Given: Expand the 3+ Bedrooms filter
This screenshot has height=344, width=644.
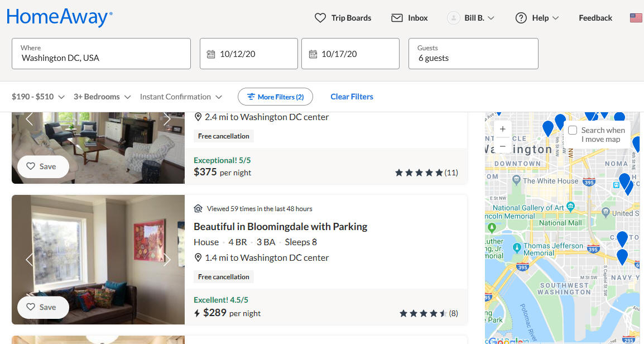Looking at the screenshot, I should [102, 97].
